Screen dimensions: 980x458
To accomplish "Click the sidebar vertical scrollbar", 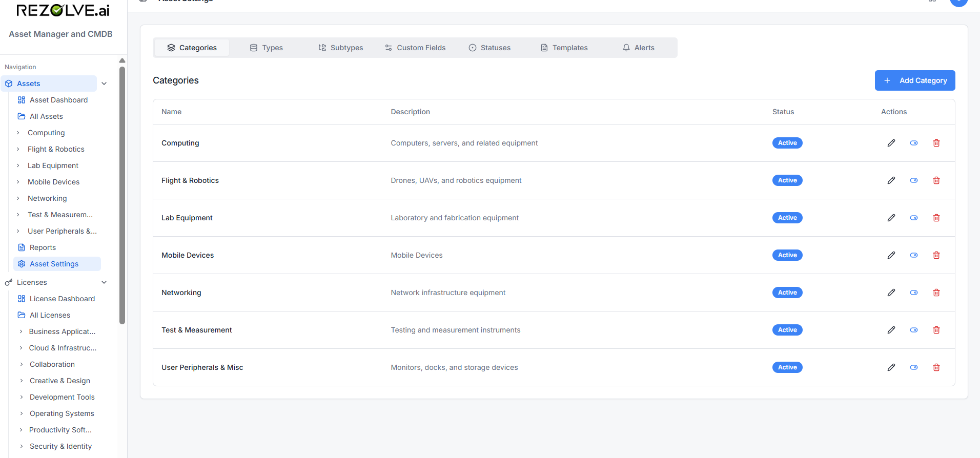I will [x=122, y=195].
